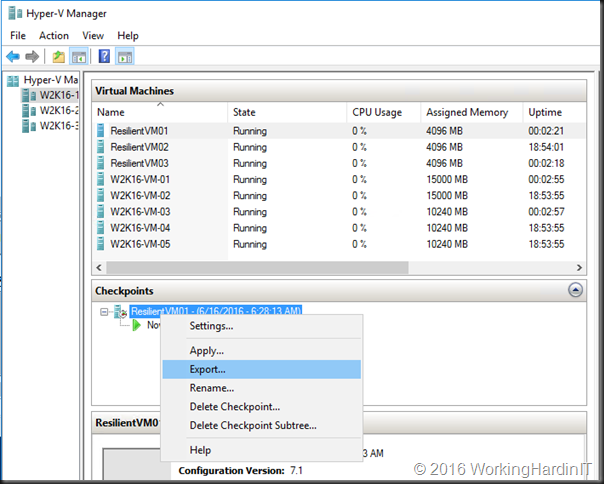
Task: Choose Help from the context menu
Action: [262, 450]
